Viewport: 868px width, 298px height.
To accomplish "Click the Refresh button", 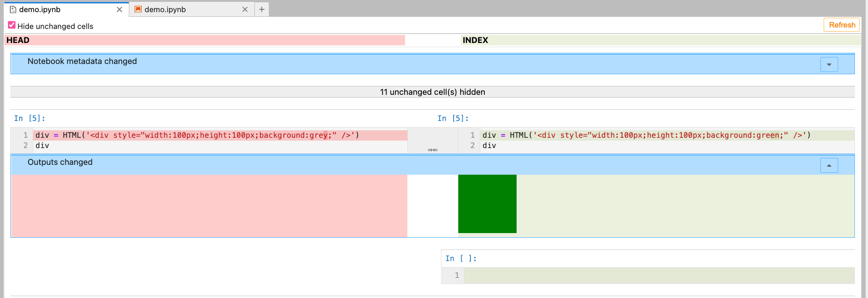I will click(x=842, y=25).
